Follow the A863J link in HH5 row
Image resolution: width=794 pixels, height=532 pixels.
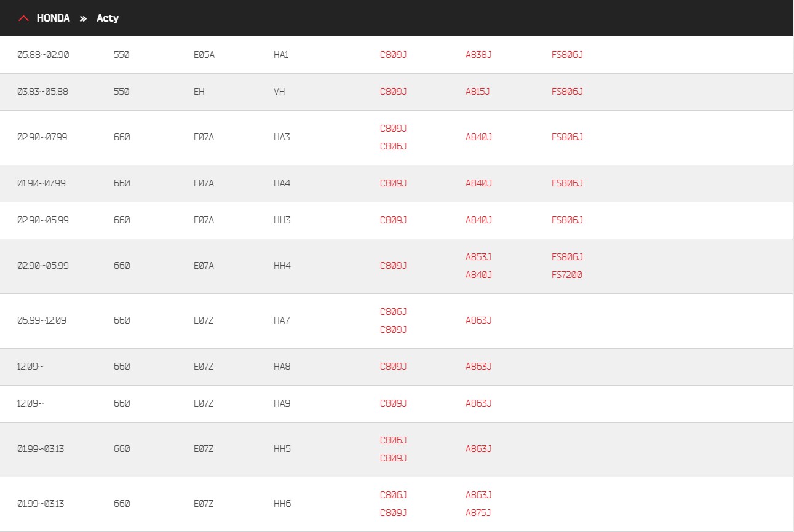point(478,449)
